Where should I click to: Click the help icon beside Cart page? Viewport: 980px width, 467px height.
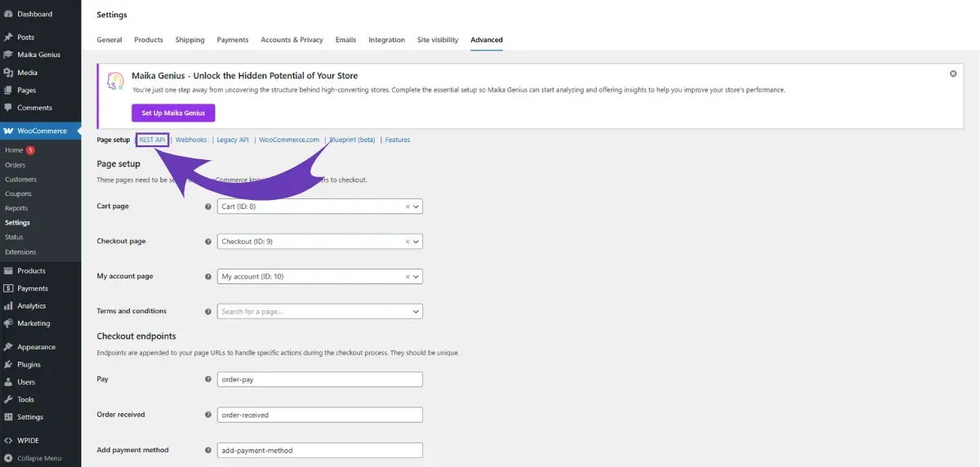pyautogui.click(x=207, y=207)
